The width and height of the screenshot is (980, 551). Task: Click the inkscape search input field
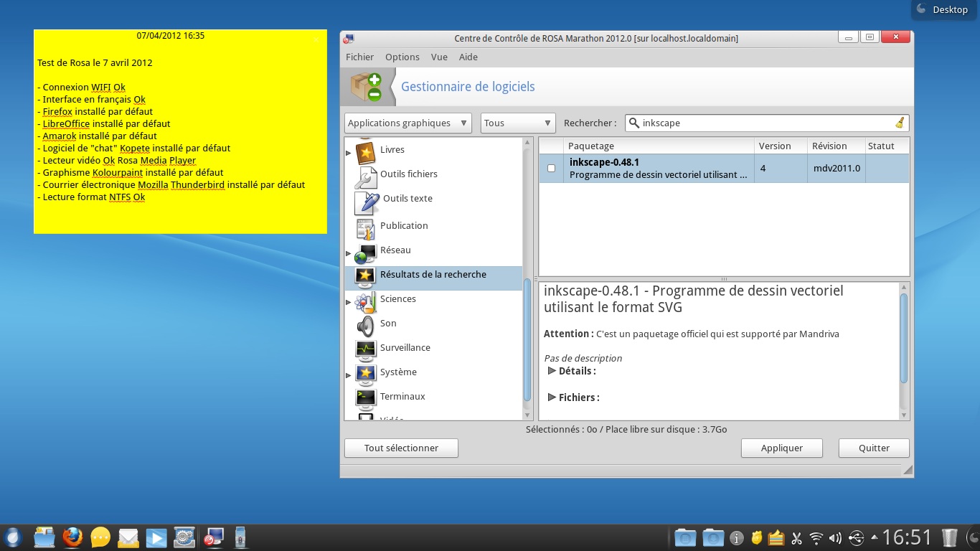pos(767,123)
